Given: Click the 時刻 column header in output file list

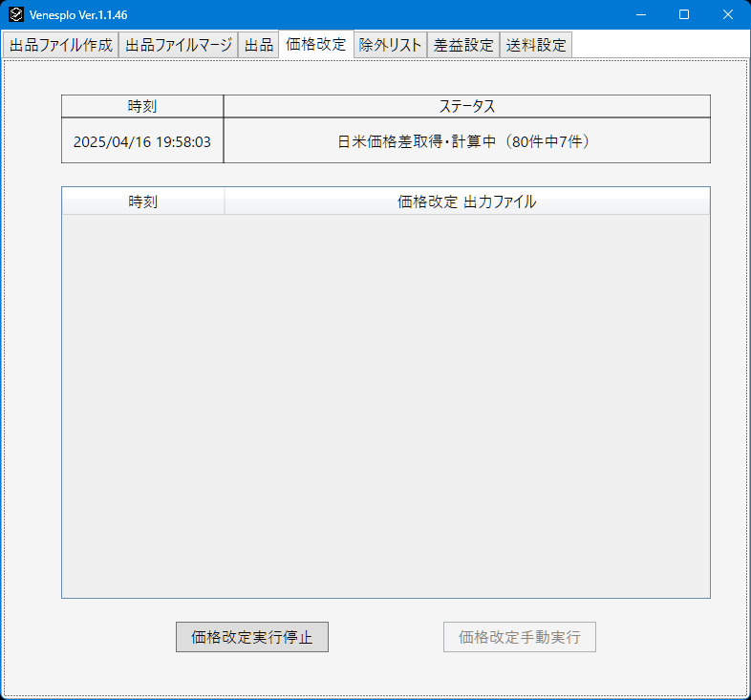Looking at the screenshot, I should tap(143, 202).
